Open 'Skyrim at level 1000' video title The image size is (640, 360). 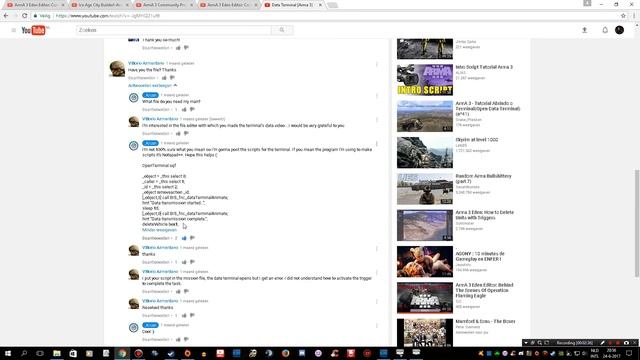point(477,140)
